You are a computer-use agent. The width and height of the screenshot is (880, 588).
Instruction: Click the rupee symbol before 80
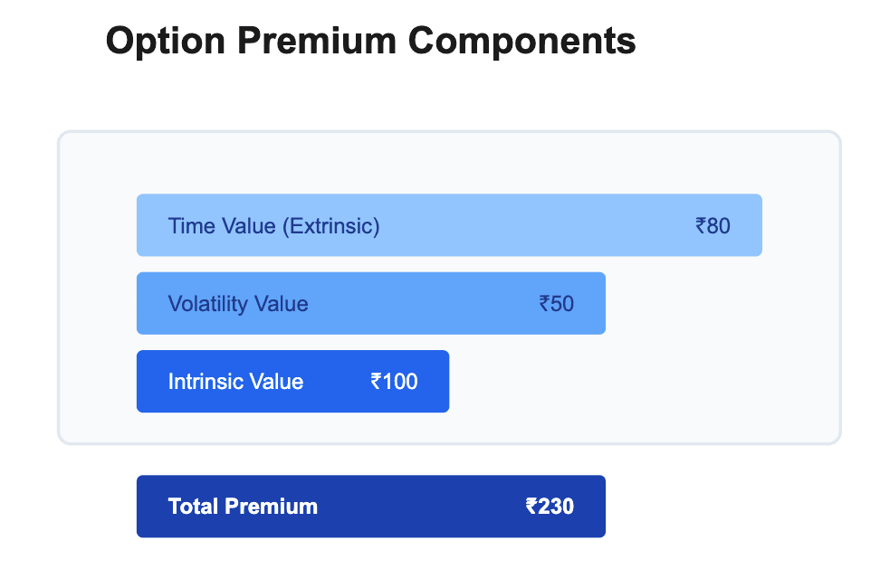[x=701, y=226]
